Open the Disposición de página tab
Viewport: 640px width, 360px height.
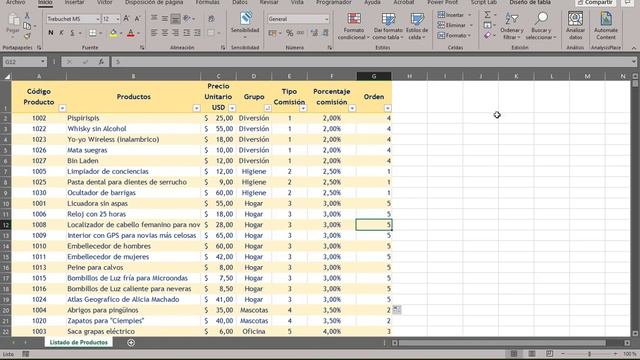(154, 2)
